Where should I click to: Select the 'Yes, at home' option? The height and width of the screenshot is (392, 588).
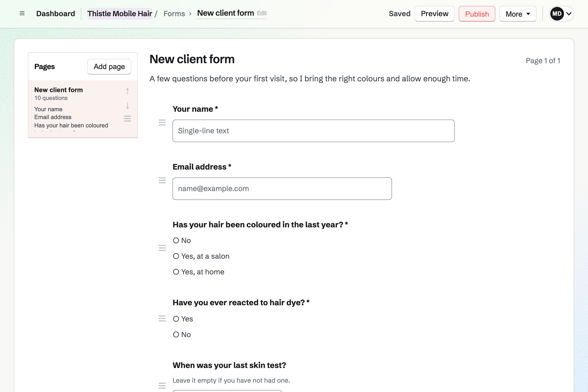pos(176,272)
